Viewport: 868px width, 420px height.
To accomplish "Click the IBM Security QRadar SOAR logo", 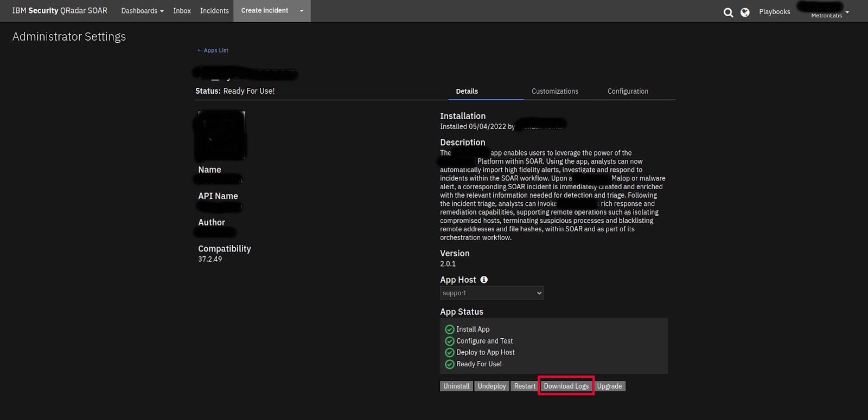I will [60, 11].
